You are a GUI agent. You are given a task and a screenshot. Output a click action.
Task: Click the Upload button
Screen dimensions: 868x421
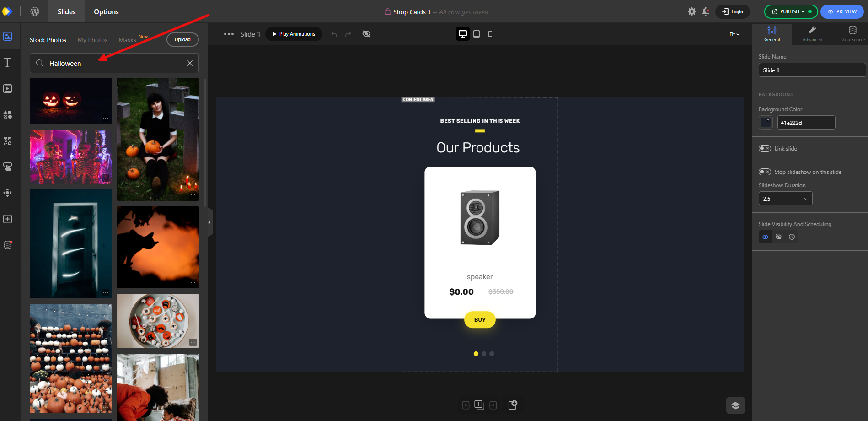pos(182,39)
